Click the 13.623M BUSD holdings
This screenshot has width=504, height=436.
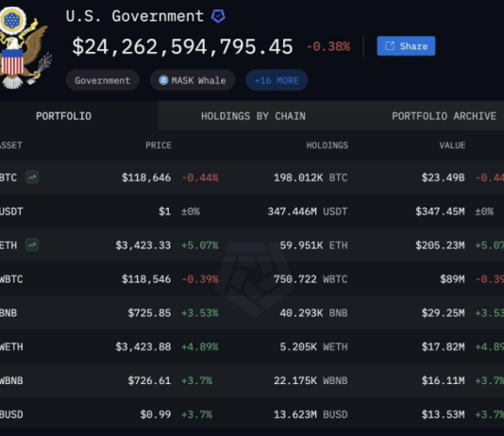[x=311, y=414]
